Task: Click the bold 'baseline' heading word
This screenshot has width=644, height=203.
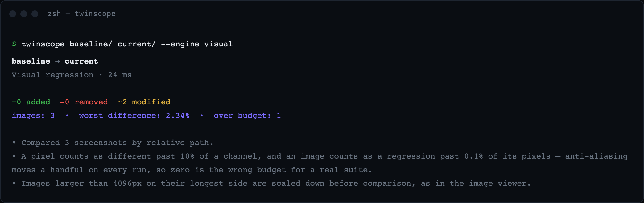Action: point(31,61)
